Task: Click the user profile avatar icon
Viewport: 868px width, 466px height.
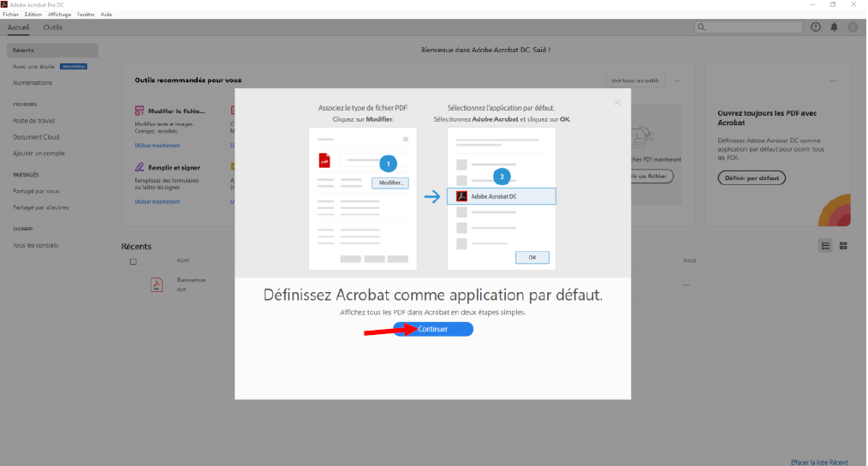Action: tap(853, 27)
